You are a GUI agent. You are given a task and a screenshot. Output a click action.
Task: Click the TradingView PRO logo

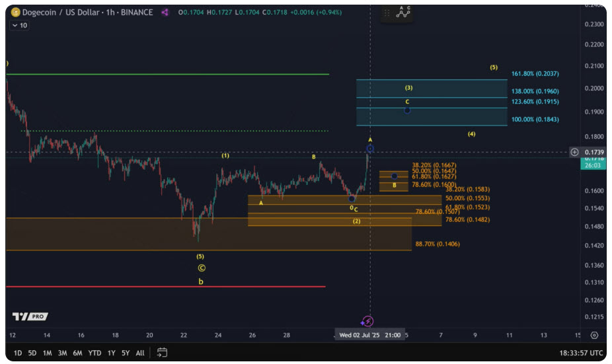[30, 316]
